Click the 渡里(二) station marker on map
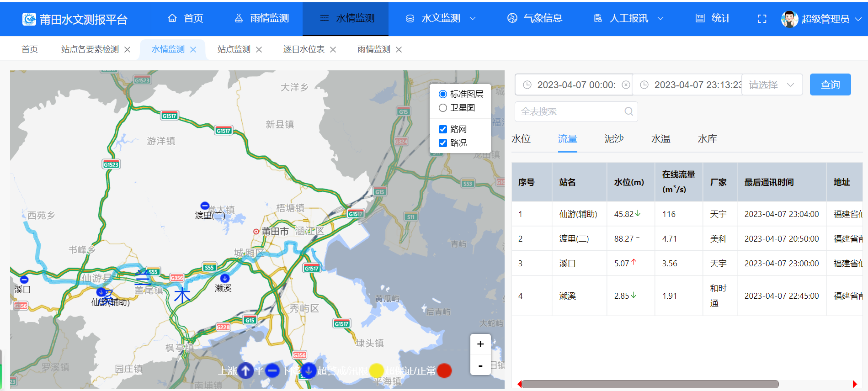This screenshot has width=868, height=391. click(205, 206)
